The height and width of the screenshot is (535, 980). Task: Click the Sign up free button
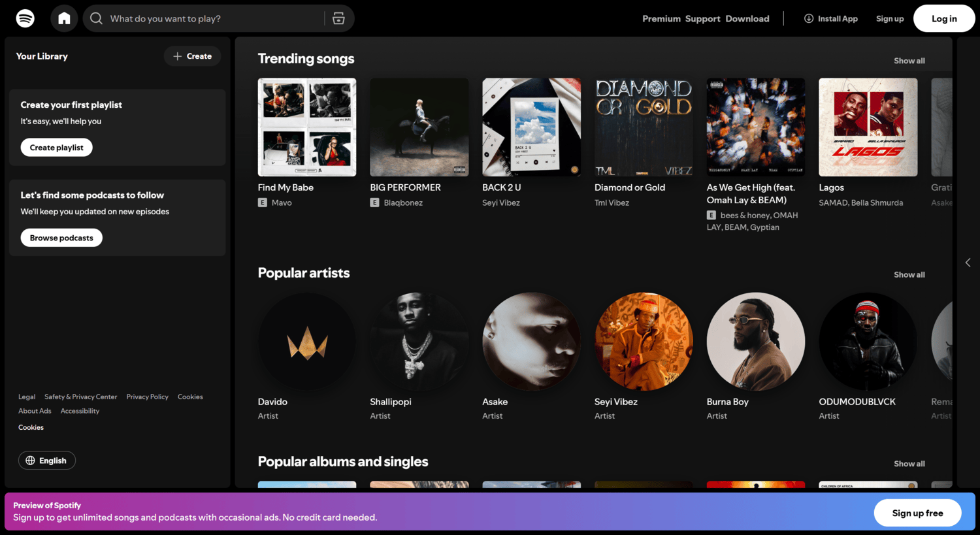click(917, 513)
